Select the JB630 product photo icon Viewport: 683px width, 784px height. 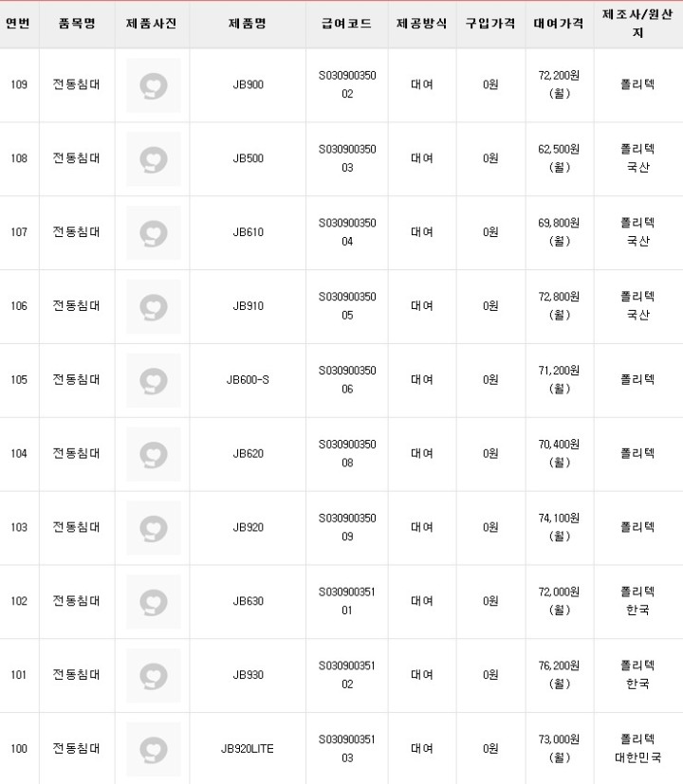pos(153,601)
